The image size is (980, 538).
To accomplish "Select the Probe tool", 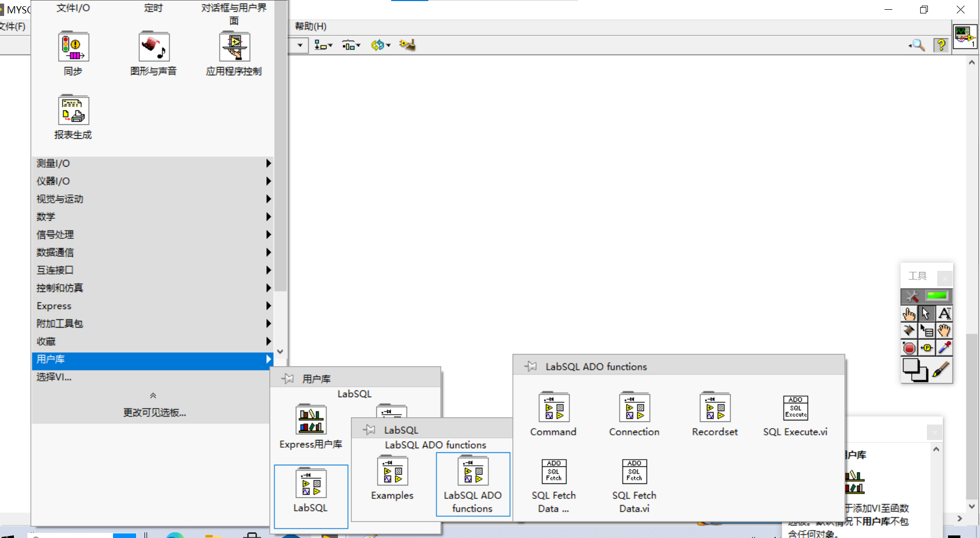I will pyautogui.click(x=926, y=348).
